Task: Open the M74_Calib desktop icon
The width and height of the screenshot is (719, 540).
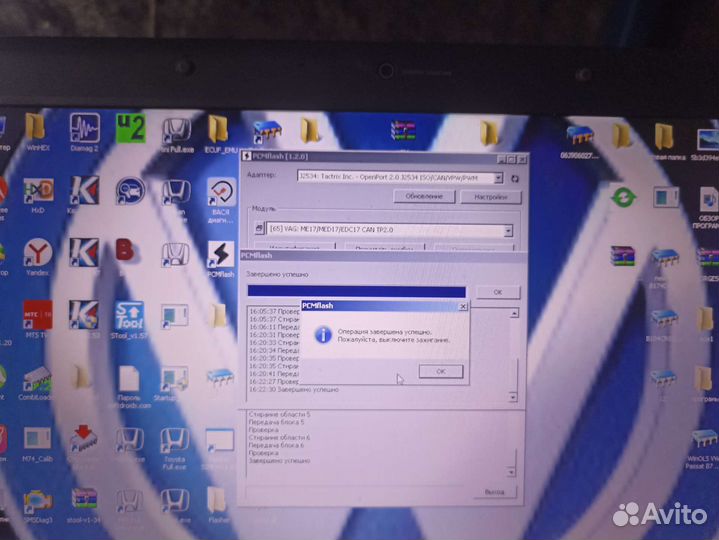Action: [38, 442]
